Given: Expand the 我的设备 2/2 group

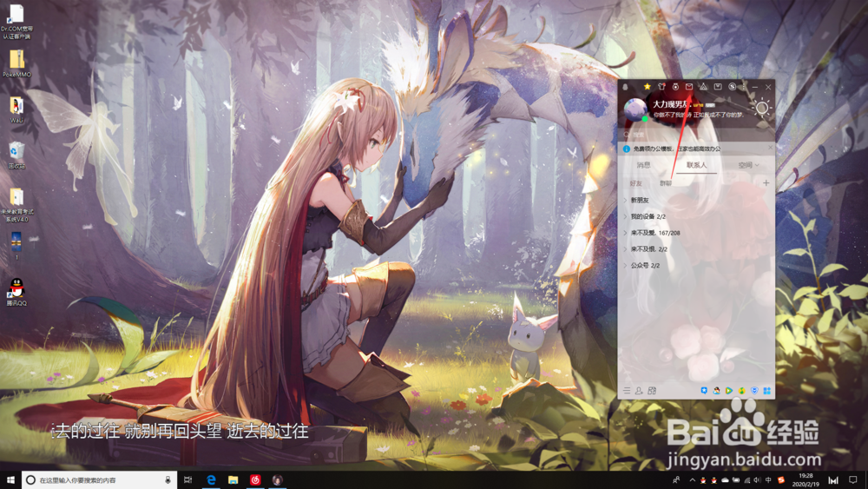Looking at the screenshot, I should (x=696, y=216).
